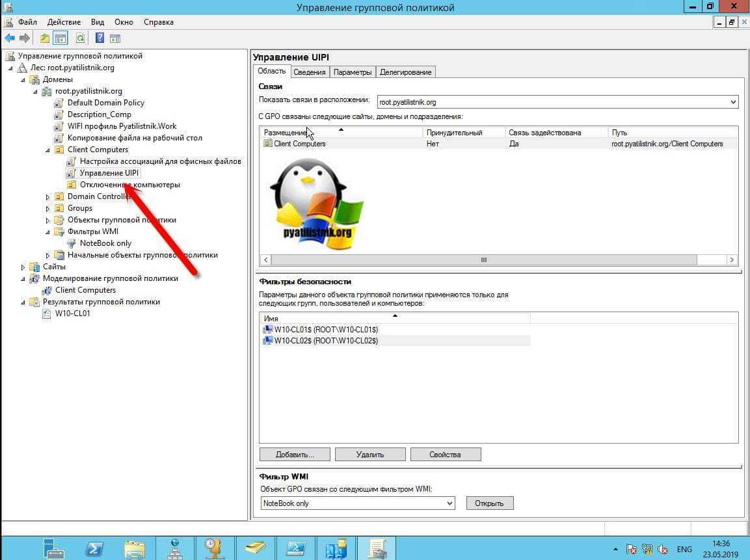Sort by Принудительный column header
750x560 pixels.
(464, 133)
